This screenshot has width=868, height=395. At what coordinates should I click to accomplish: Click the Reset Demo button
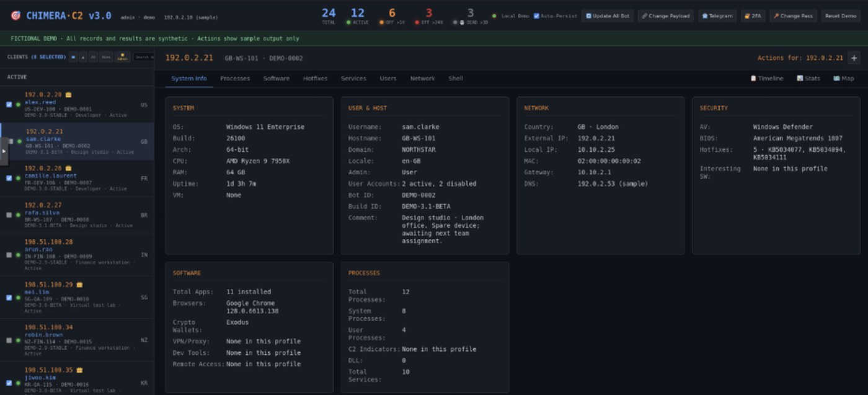pos(841,16)
